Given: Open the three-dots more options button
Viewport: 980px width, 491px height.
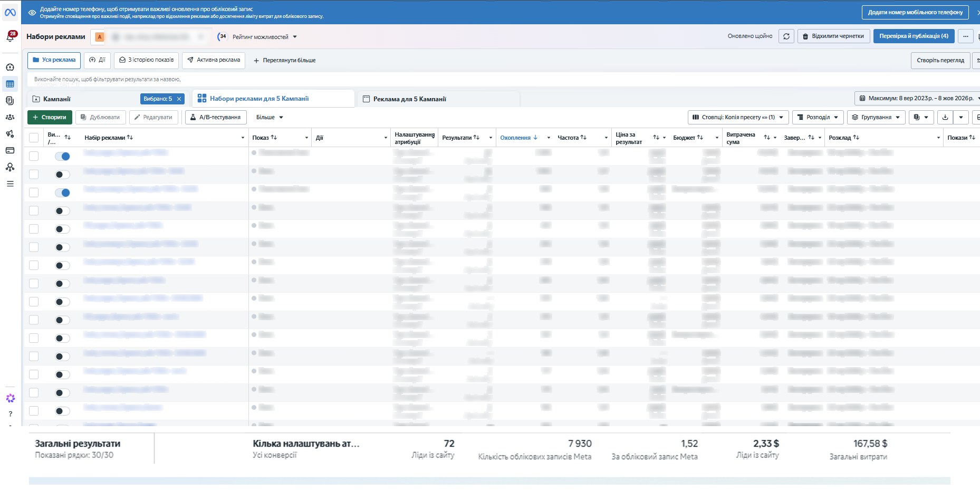Looking at the screenshot, I should coord(965,36).
